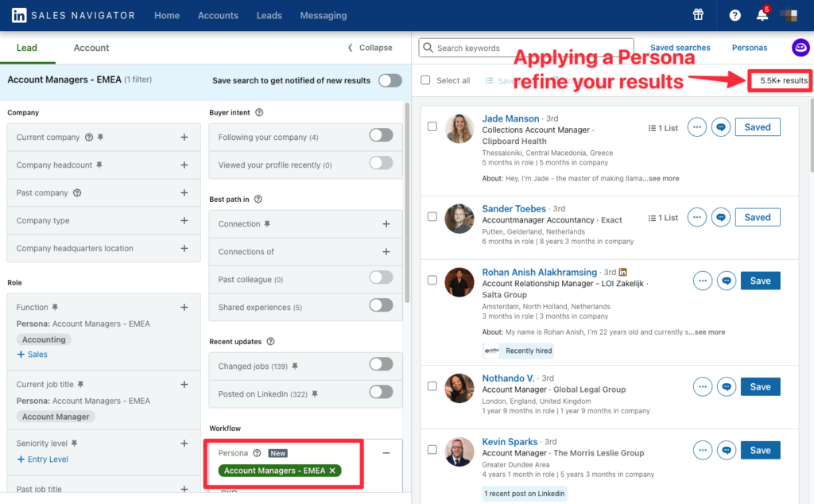Open Leads in top navigation

tap(269, 16)
